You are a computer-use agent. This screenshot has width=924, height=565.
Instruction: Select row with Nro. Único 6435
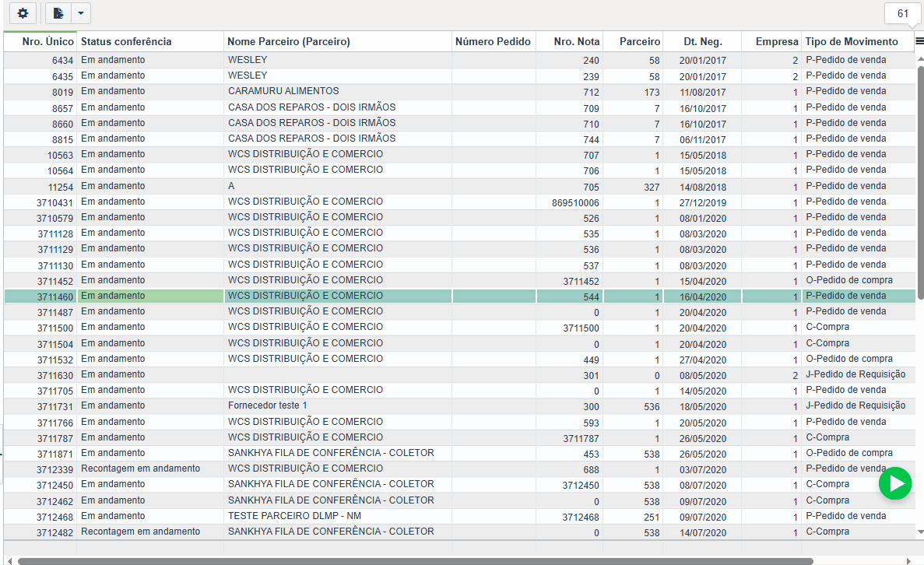coord(459,76)
